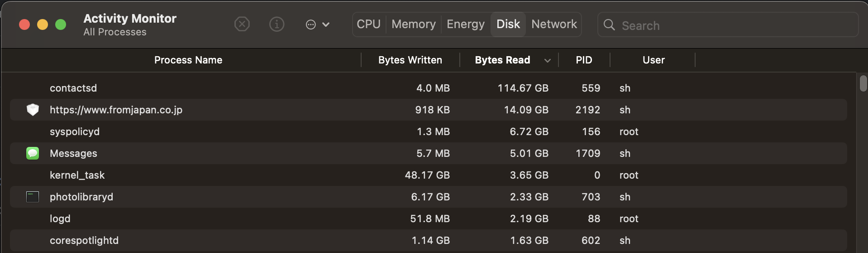Sort by the Process Name column header

(x=188, y=60)
